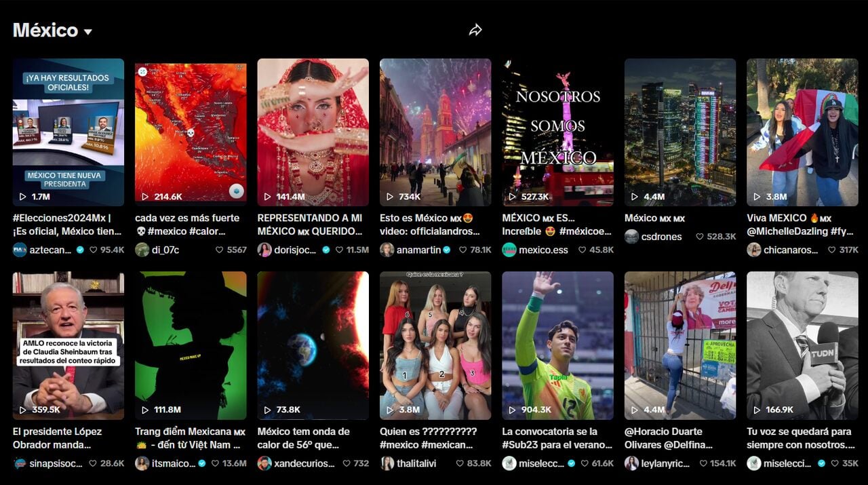Click the leylanyric profile avatar
The image size is (868, 485).
coord(631,463)
